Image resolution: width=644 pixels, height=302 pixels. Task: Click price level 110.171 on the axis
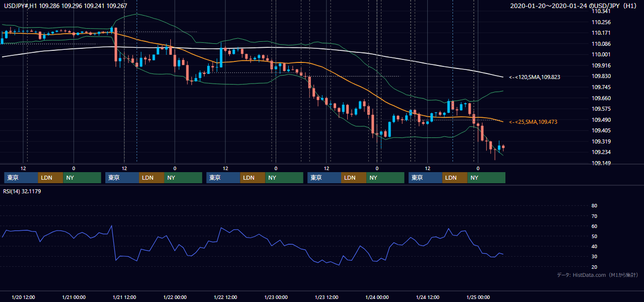pyautogui.click(x=602, y=33)
